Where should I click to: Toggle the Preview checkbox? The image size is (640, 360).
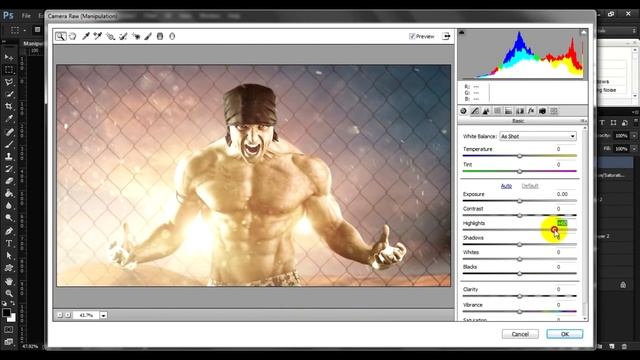[x=412, y=36]
